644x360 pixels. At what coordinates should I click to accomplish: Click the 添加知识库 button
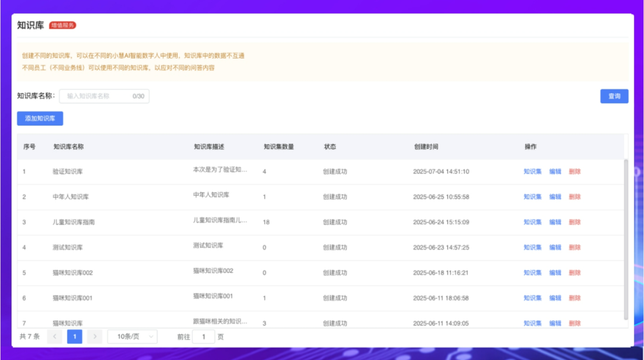pyautogui.click(x=40, y=119)
